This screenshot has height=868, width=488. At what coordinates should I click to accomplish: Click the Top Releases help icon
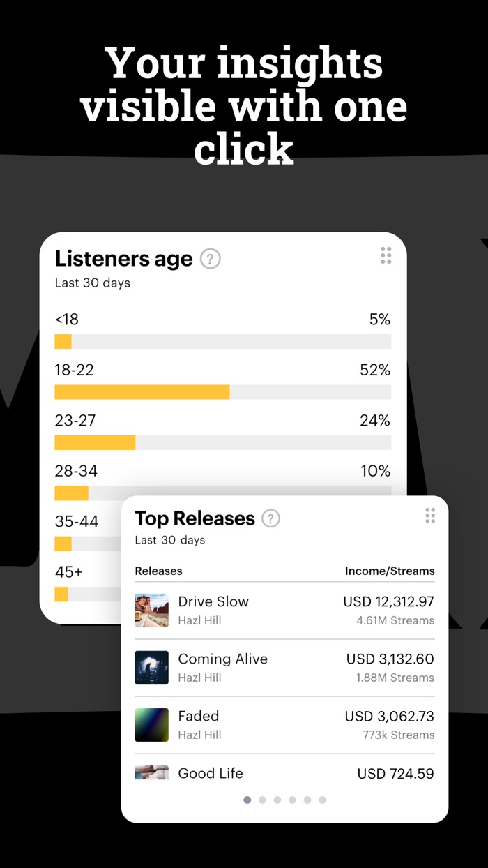click(x=270, y=518)
